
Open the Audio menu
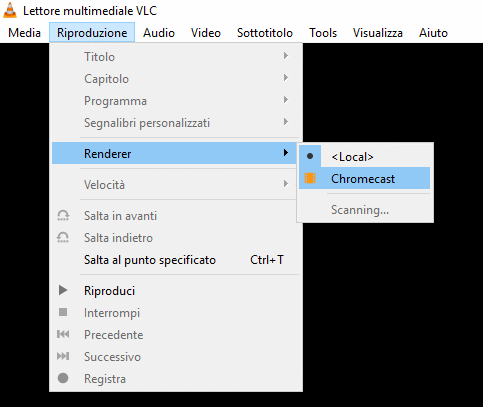click(x=159, y=33)
